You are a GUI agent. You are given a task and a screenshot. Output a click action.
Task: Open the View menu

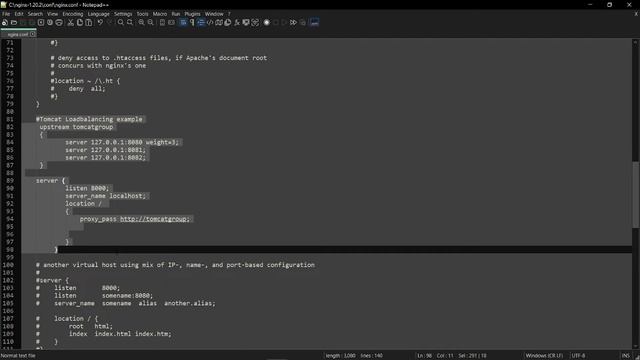pos(52,14)
